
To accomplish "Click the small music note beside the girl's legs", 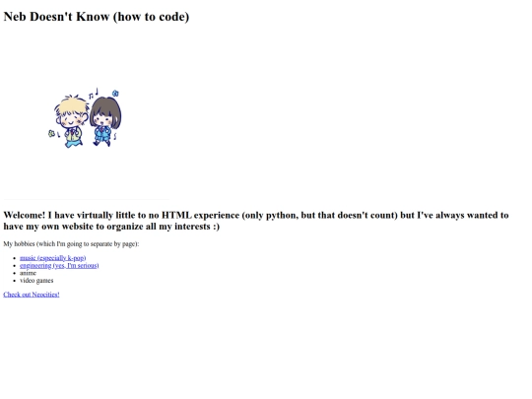I will click(x=115, y=136).
